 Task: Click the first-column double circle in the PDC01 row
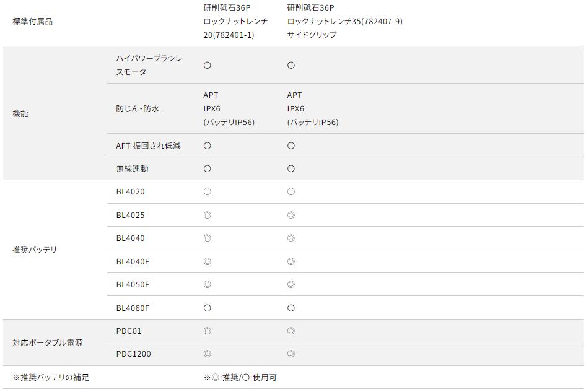207,331
